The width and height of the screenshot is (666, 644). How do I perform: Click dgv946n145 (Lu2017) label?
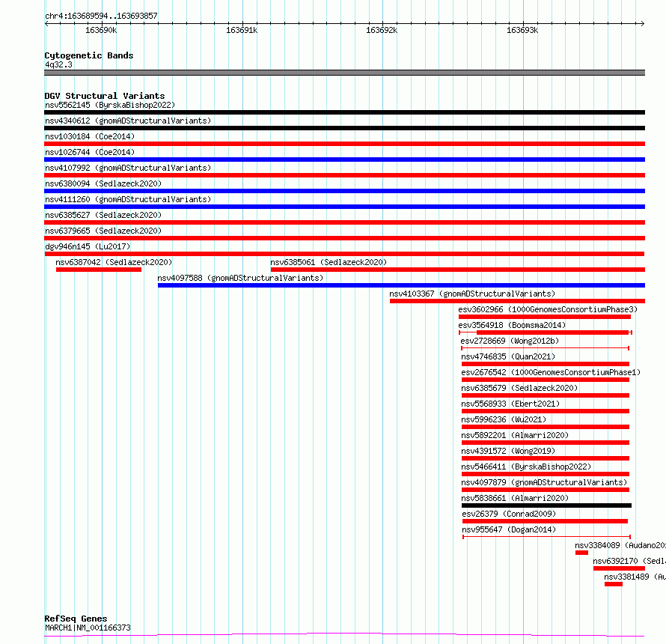[88, 246]
